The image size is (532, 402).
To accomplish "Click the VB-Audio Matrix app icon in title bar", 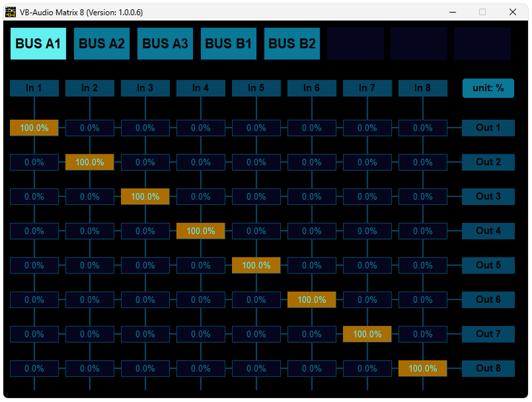I will click(x=11, y=12).
